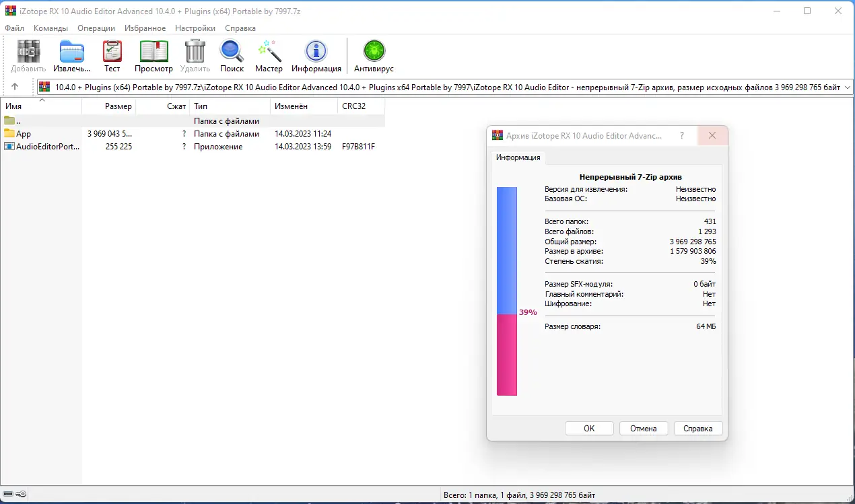855x504 pixels.
Task: Sort by the Размер column header
Action: [x=108, y=106]
